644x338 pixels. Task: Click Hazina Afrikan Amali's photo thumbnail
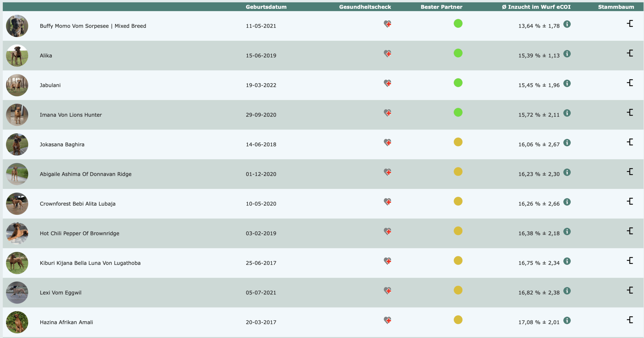(x=17, y=322)
